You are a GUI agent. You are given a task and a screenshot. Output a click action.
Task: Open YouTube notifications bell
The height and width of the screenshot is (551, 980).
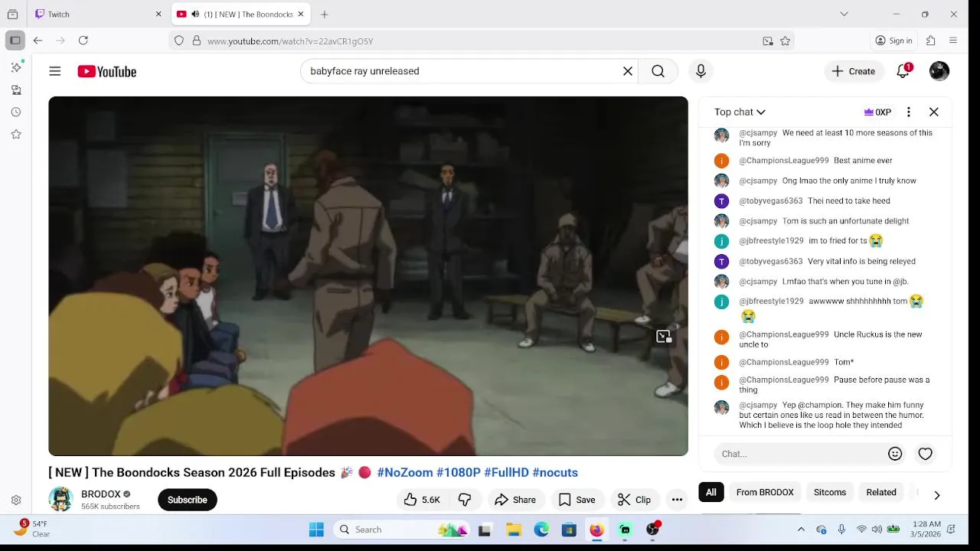coord(903,71)
